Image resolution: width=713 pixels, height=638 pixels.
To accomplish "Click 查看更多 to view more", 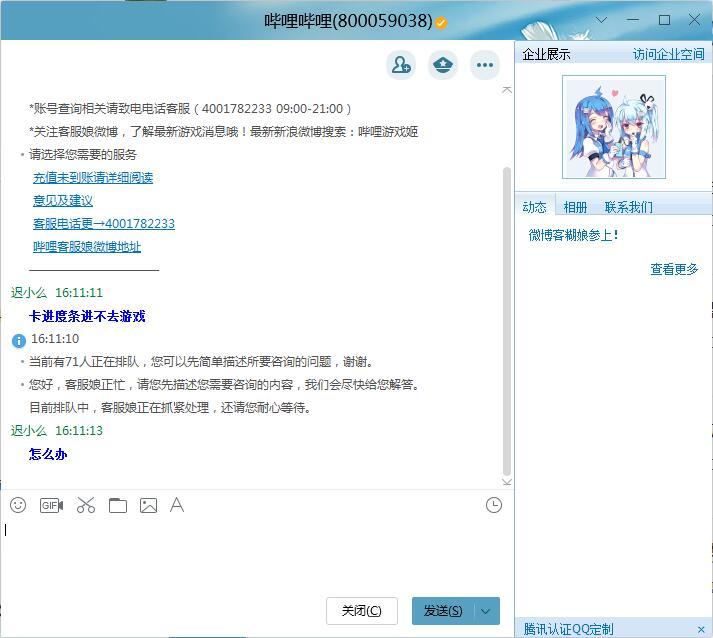I will pyautogui.click(x=674, y=269).
